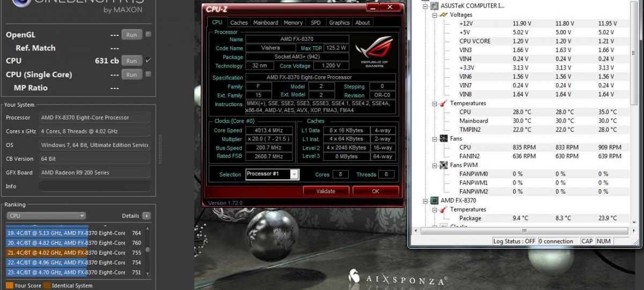Screen dimensions: 644x290
Task: Open the About tab in CPU-Z
Action: click(x=363, y=23)
